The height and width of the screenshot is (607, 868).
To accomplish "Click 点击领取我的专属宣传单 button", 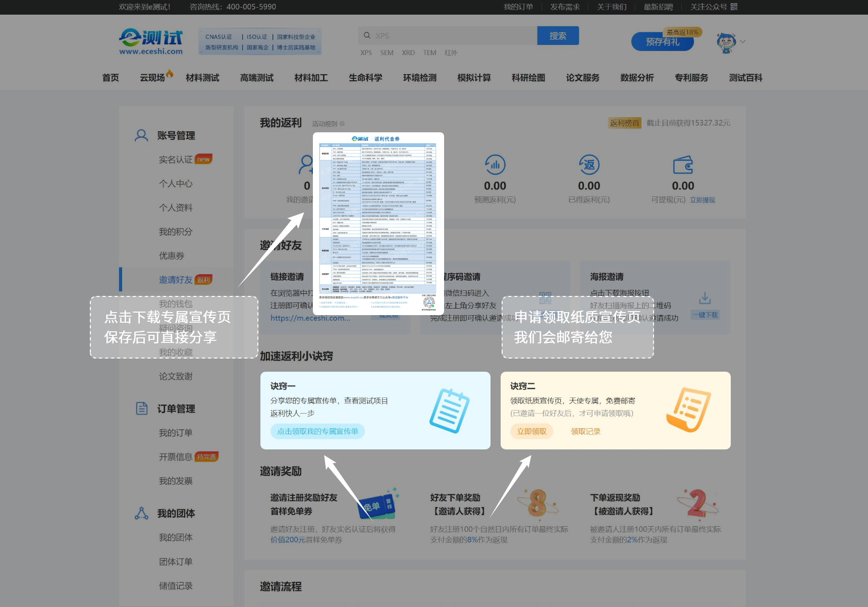I will 317,431.
